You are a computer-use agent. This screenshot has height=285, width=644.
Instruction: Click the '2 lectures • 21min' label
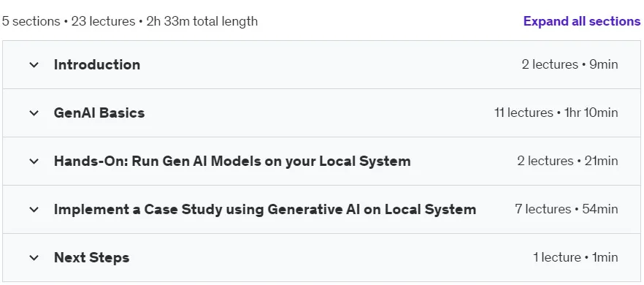(567, 161)
